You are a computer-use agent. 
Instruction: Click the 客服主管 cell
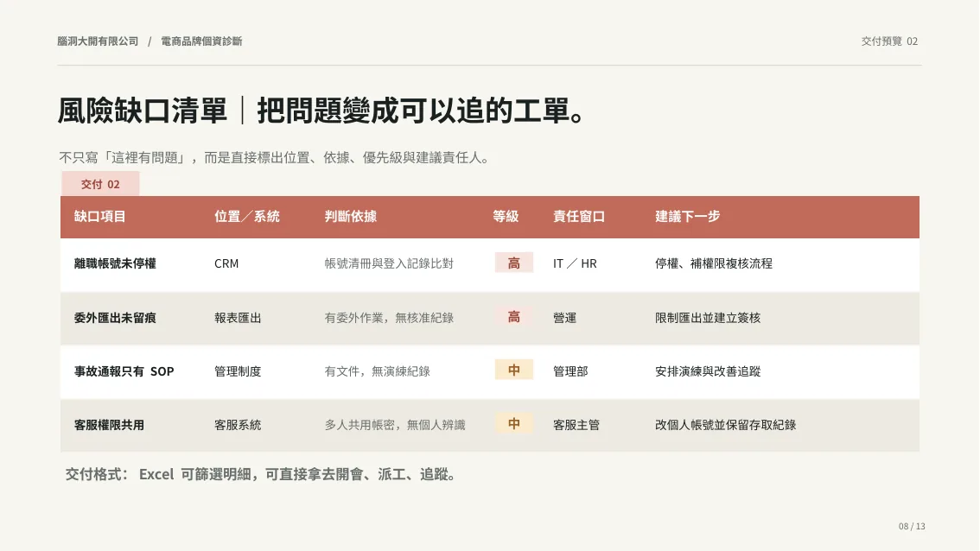point(576,426)
